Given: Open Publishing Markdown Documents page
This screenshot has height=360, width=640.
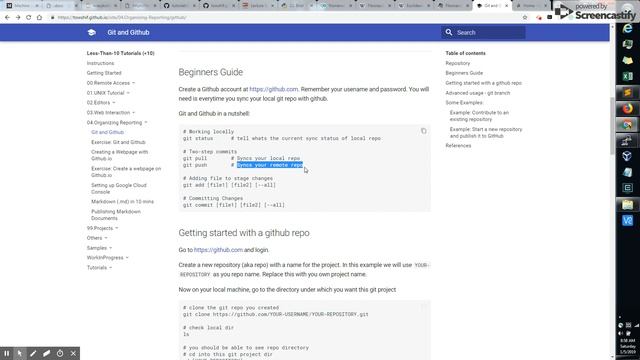Looking at the screenshot, I should [x=116, y=215].
